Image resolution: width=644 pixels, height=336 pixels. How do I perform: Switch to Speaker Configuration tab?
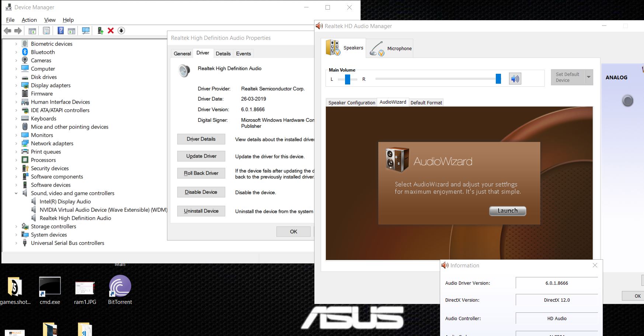pos(352,103)
